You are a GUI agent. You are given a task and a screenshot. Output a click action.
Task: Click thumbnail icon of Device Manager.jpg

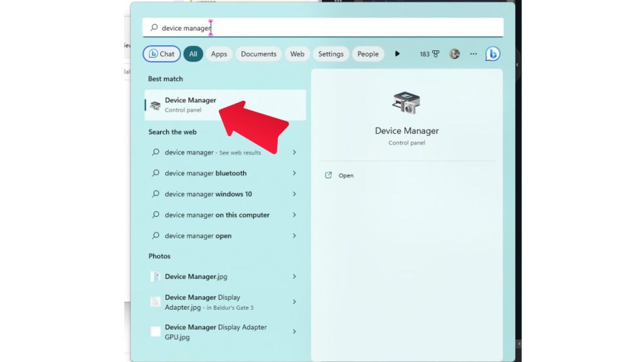tap(155, 277)
